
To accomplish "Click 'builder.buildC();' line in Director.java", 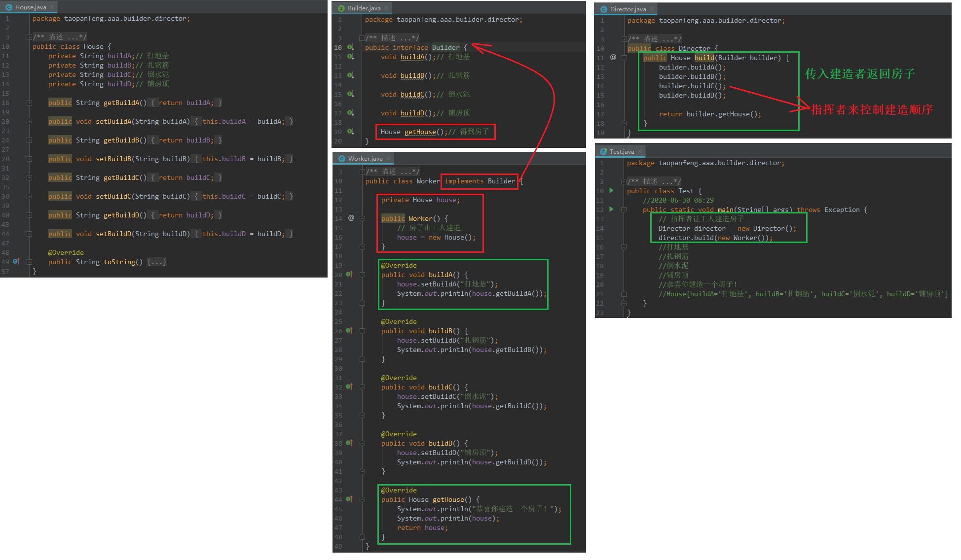I will (x=692, y=86).
